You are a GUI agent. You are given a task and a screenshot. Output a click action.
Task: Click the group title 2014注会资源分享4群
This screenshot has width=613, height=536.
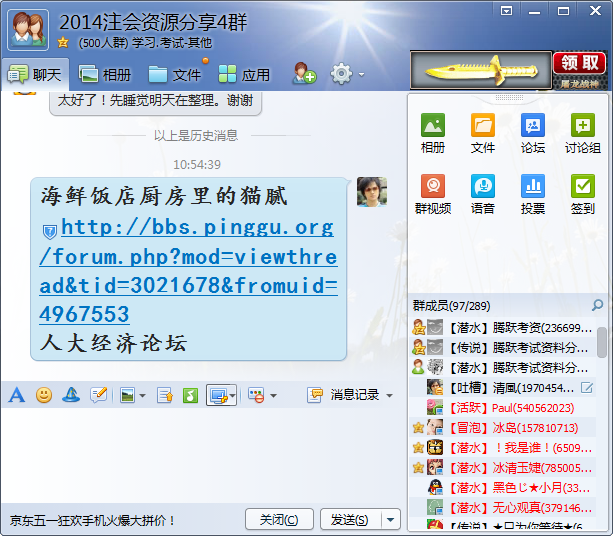(153, 22)
